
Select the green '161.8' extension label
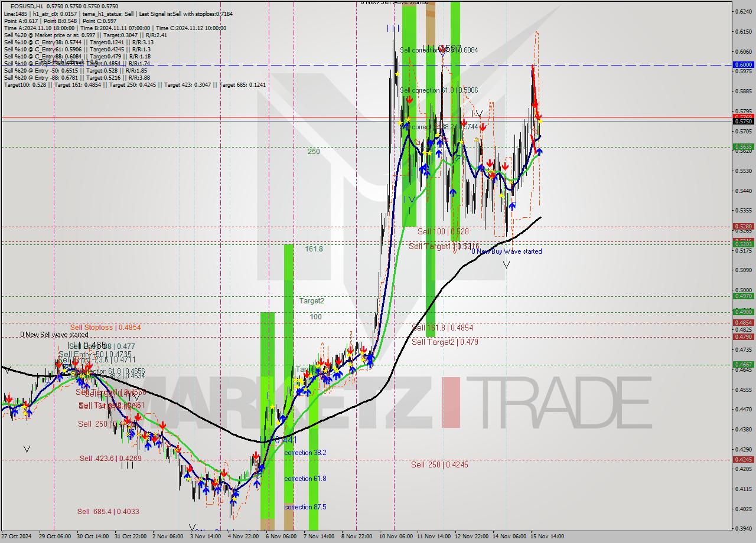[314, 249]
